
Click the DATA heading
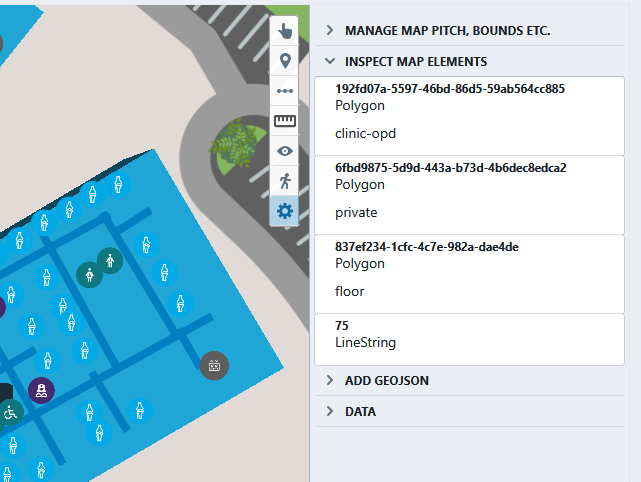360,412
